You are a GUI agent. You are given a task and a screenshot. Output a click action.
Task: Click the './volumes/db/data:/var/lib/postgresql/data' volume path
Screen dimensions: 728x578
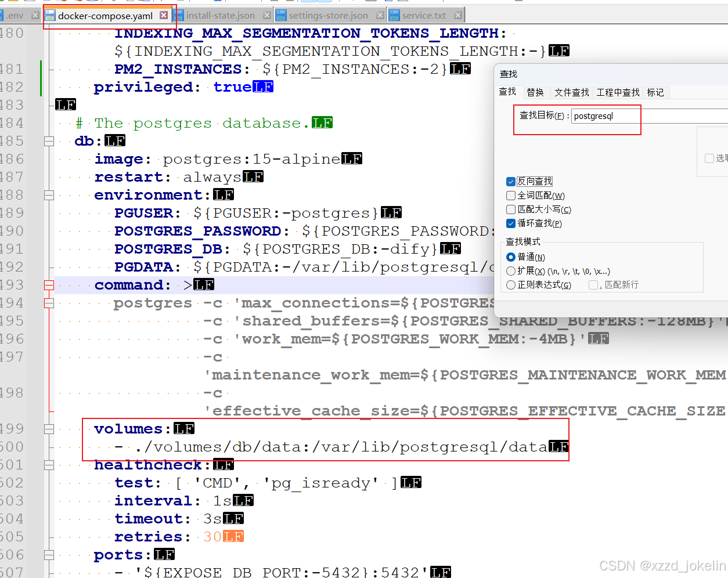[x=341, y=447]
